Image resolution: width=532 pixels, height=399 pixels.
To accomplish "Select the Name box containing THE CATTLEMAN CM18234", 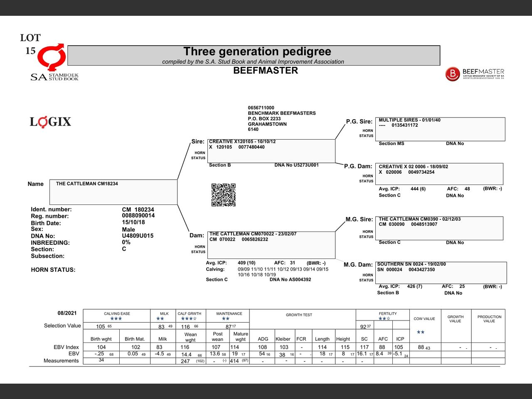I will click(113, 192).
